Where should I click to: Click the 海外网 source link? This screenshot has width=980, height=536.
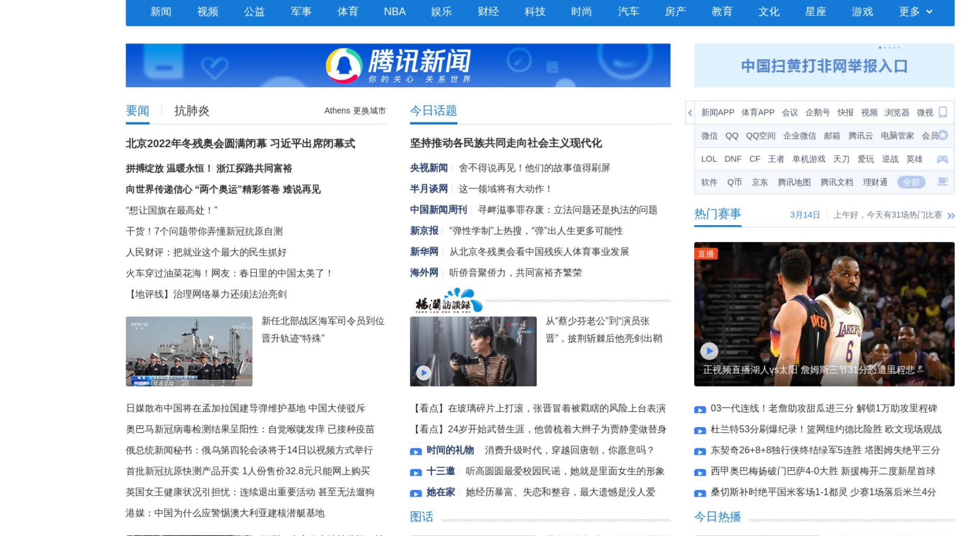424,273
